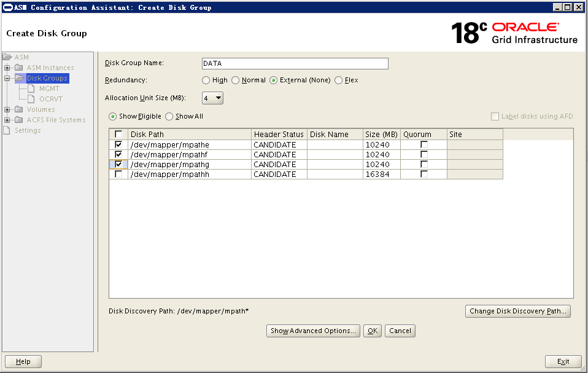Uncheck the /dev/mapper/mpathg disk checkbox

click(118, 164)
